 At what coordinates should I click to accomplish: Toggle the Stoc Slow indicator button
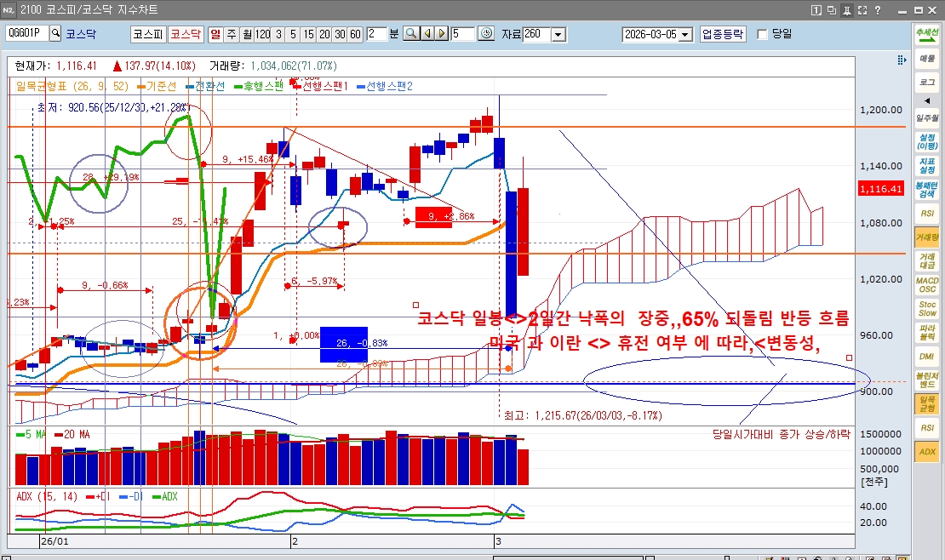coord(927,309)
